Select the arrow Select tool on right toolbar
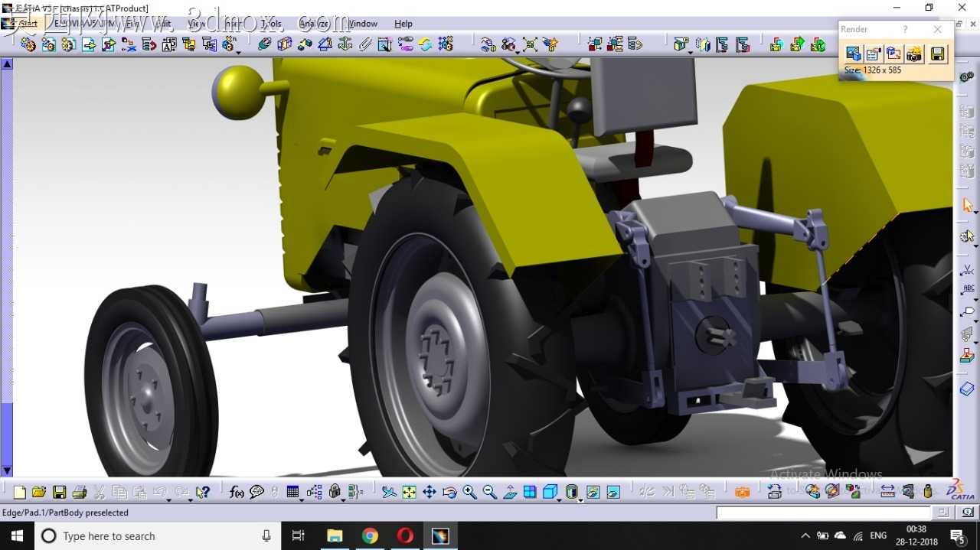Image resolution: width=980 pixels, height=550 pixels. [968, 205]
